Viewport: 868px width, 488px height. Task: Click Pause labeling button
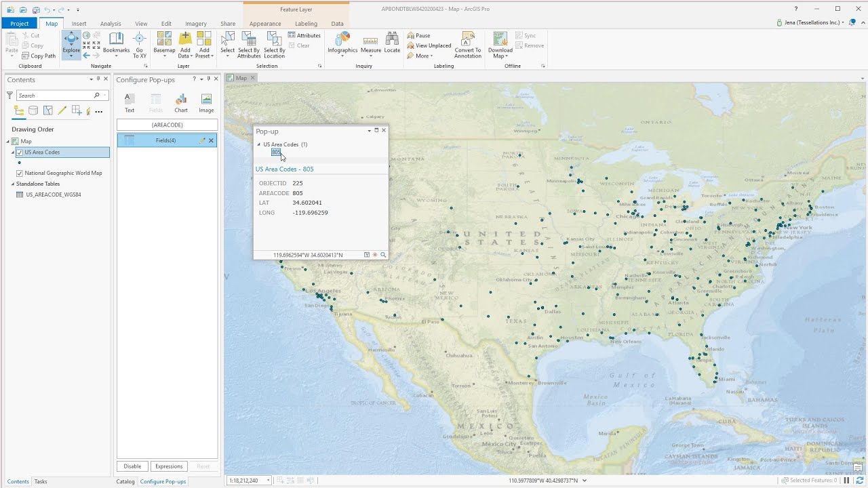(x=418, y=35)
